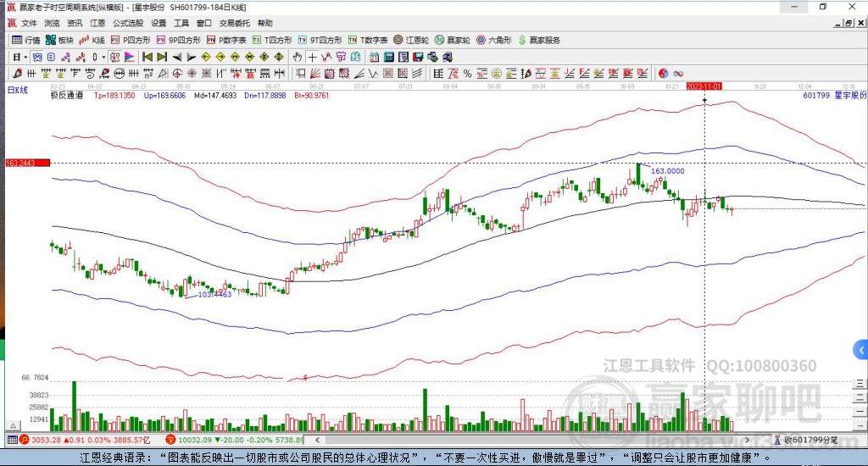
Task: Open the 江恩 menu
Action: pyautogui.click(x=97, y=23)
